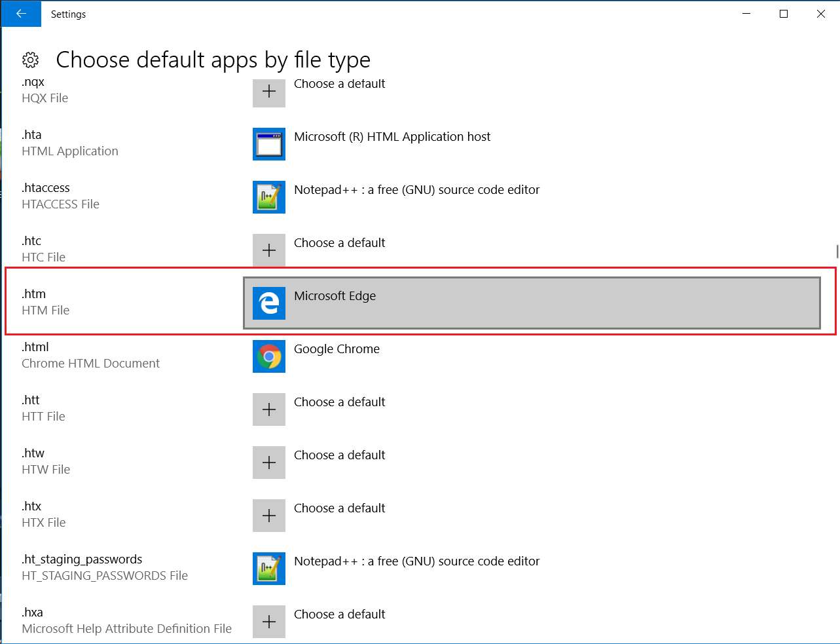The width and height of the screenshot is (840, 644).
Task: Click the .htt extension text
Action: pos(31,400)
